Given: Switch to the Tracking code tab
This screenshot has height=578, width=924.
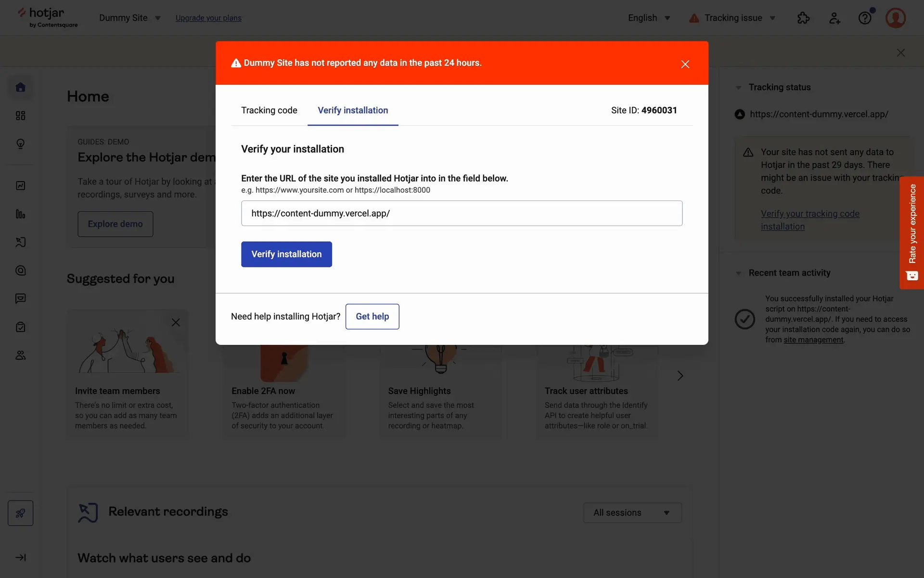Looking at the screenshot, I should pos(269,110).
